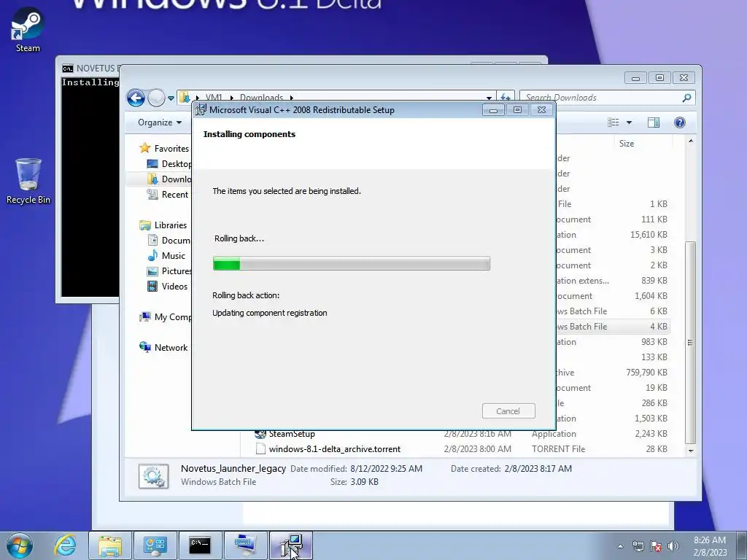
Task: Click the VM1 breadcrumb in the address bar
Action: [x=214, y=98]
